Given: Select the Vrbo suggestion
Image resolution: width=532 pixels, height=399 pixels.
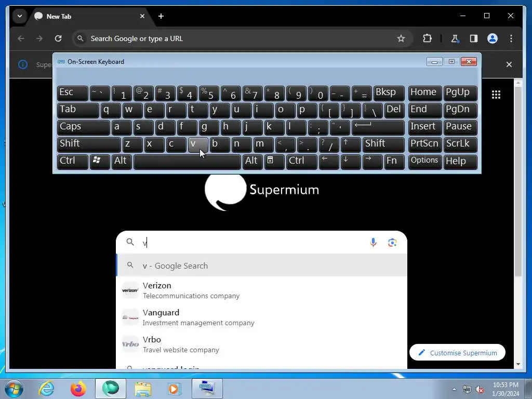Looking at the screenshot, I should (262, 344).
